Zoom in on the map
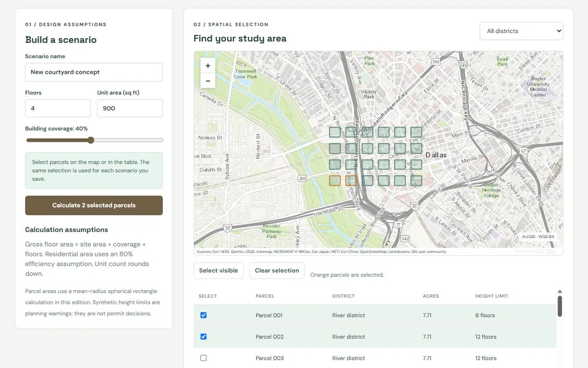 click(x=208, y=66)
